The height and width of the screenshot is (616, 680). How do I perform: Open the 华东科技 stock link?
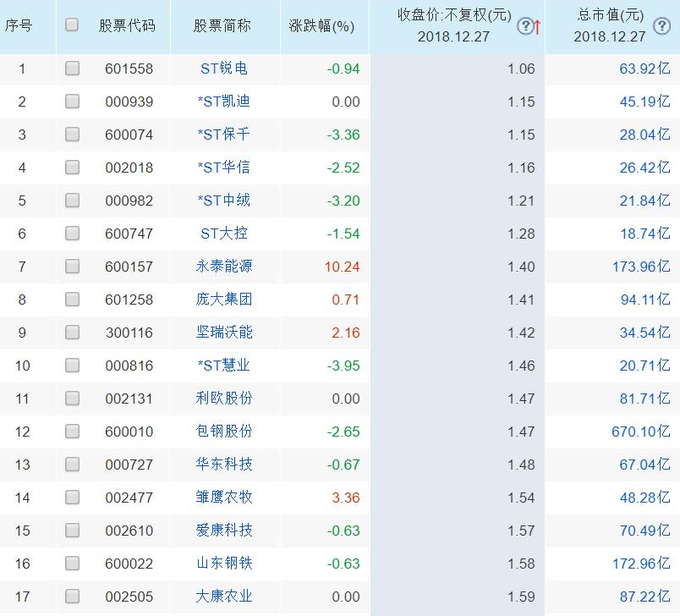pos(224,465)
